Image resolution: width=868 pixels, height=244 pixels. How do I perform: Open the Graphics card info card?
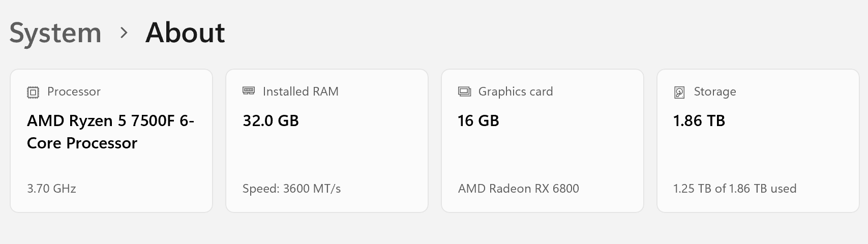coord(543,141)
